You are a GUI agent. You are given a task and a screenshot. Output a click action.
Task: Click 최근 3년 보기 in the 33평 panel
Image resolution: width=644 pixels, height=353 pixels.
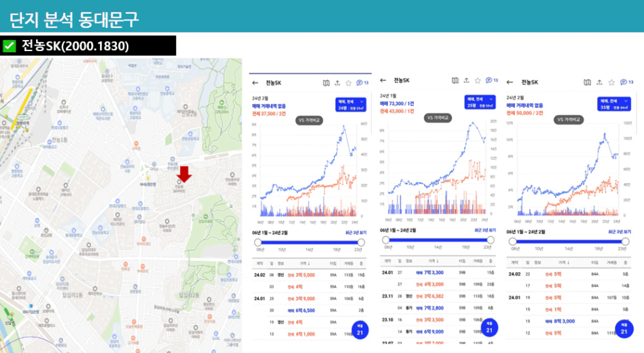point(620,232)
